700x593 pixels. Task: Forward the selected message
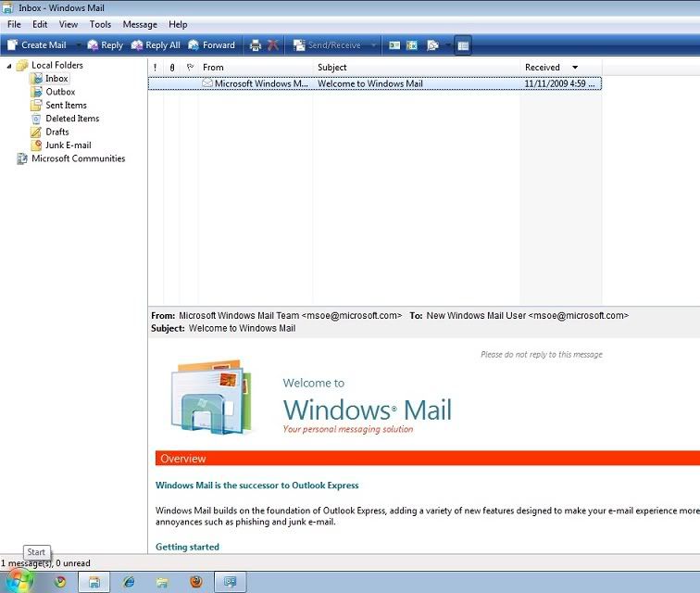tap(212, 45)
